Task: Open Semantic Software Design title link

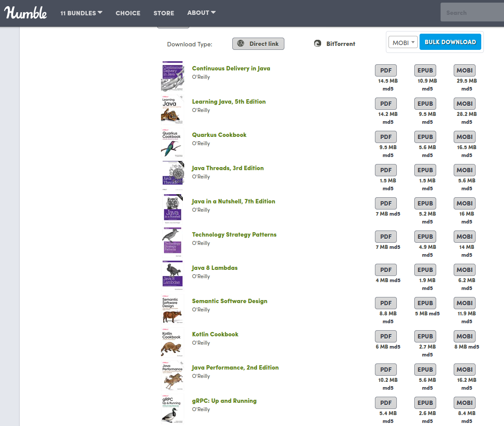Action: (x=230, y=301)
